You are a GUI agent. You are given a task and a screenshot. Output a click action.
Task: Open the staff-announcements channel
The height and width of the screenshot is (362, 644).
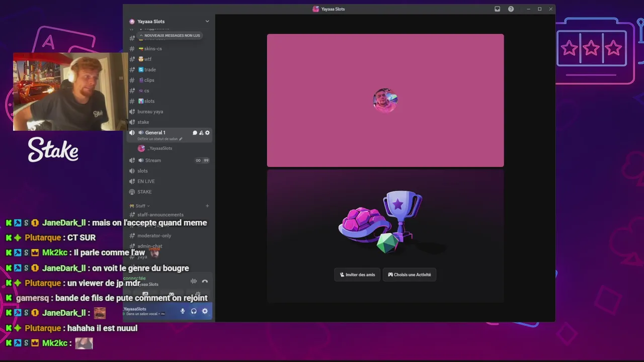pyautogui.click(x=160, y=215)
